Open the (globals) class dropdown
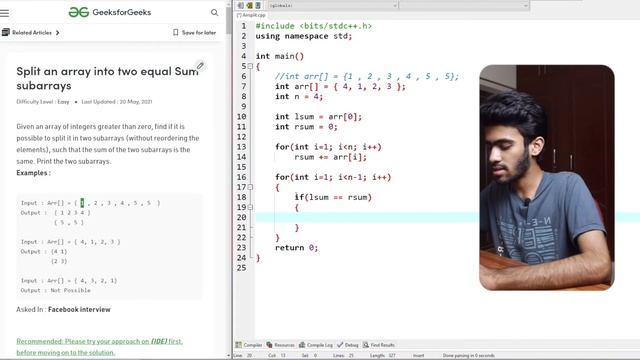The width and height of the screenshot is (640, 360). (333, 5)
